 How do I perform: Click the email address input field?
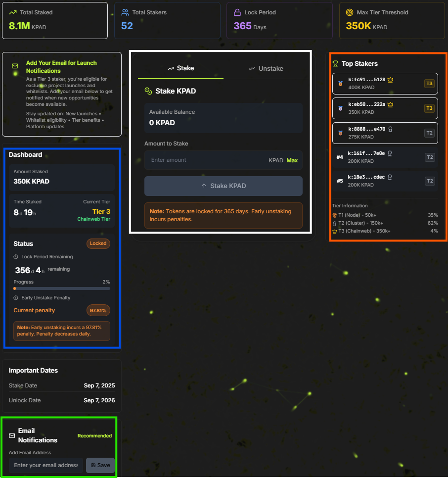tap(46, 465)
